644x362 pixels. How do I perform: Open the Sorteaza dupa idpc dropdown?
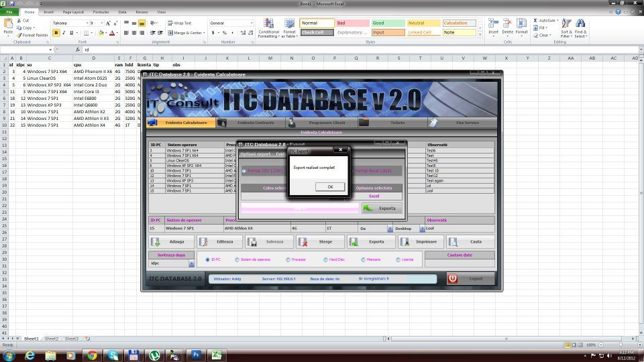(x=191, y=264)
